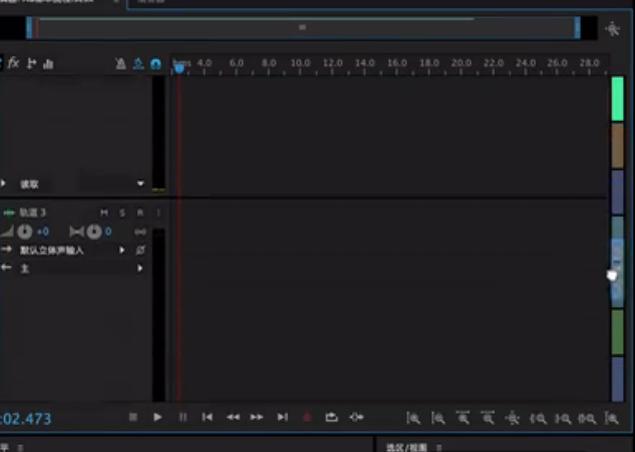The image size is (635, 452).
Task: Select the +0 volume value field
Action: coord(43,232)
